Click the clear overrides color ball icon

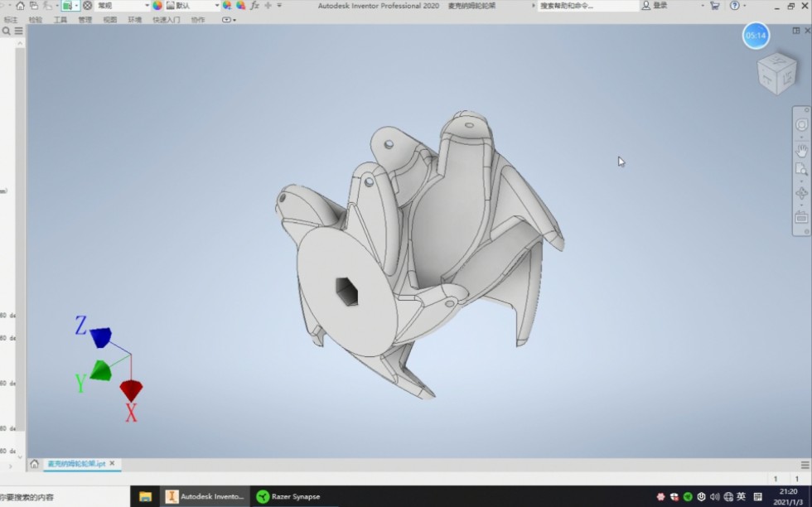241,6
